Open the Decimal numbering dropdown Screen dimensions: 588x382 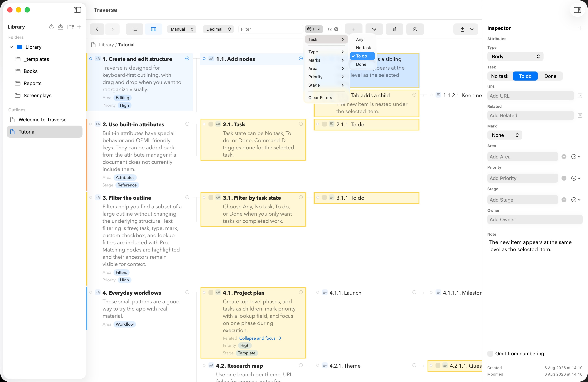pos(218,29)
